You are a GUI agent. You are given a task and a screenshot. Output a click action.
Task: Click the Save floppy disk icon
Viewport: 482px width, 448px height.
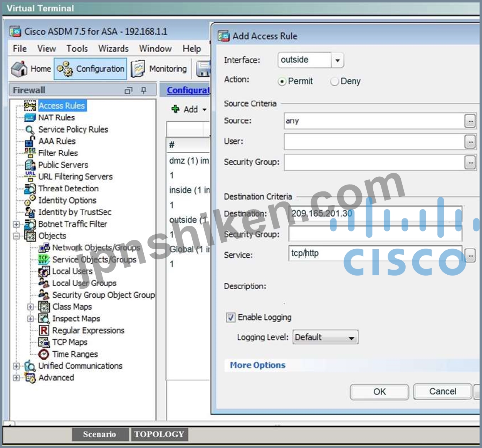pyautogui.click(x=203, y=69)
